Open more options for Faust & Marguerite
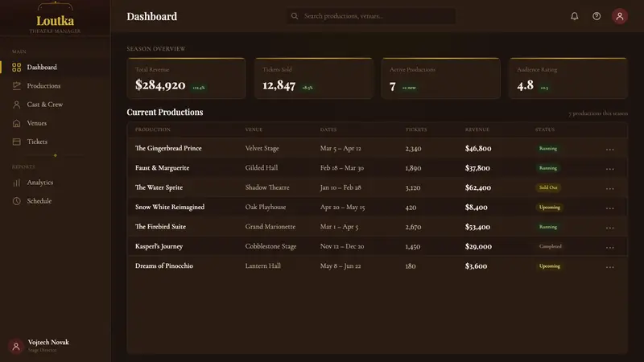Viewport: 644px width, 362px height. pos(609,169)
